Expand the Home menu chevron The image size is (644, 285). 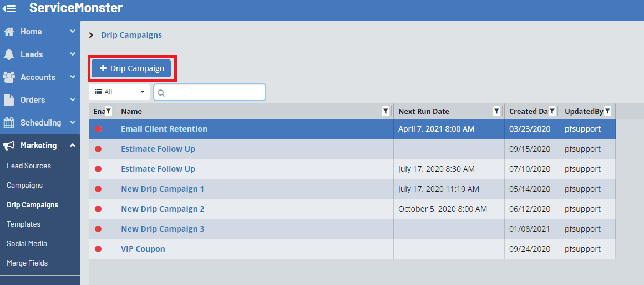coord(73,32)
